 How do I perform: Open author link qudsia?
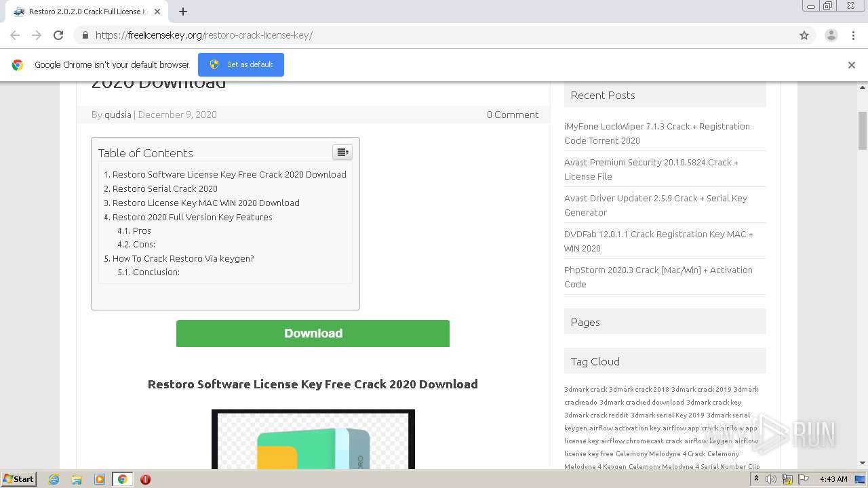point(118,115)
